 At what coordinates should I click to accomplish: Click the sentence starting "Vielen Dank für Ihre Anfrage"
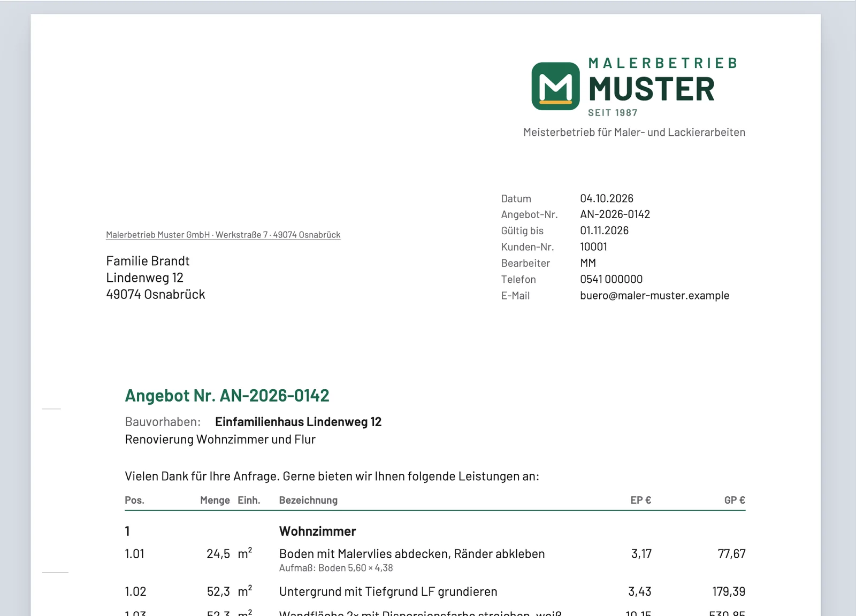pyautogui.click(x=332, y=476)
